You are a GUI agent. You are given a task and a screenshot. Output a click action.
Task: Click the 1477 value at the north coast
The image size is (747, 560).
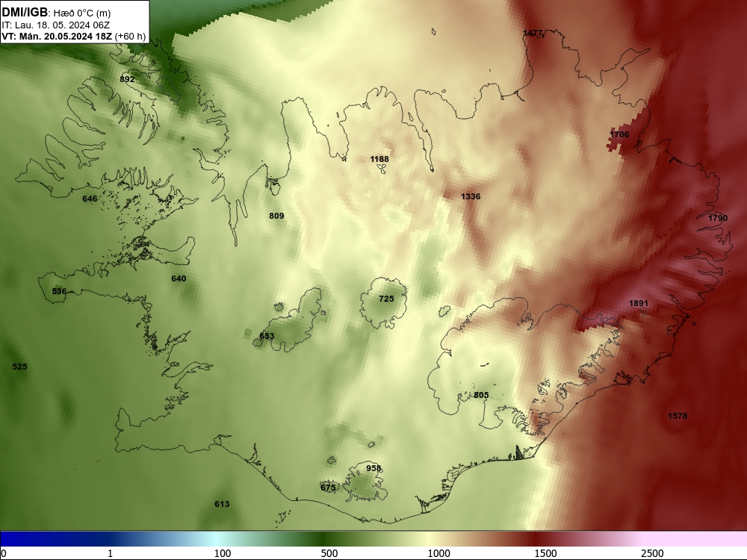tap(533, 33)
